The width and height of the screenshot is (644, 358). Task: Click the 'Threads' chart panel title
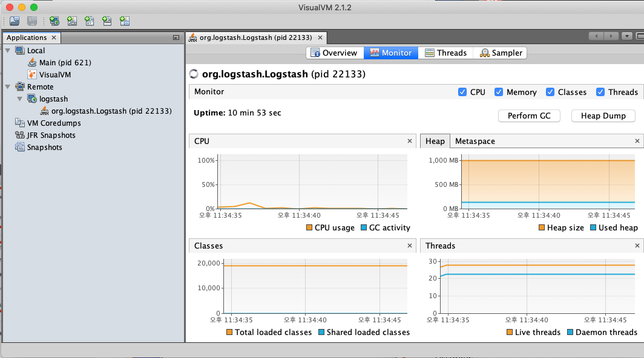coord(440,246)
